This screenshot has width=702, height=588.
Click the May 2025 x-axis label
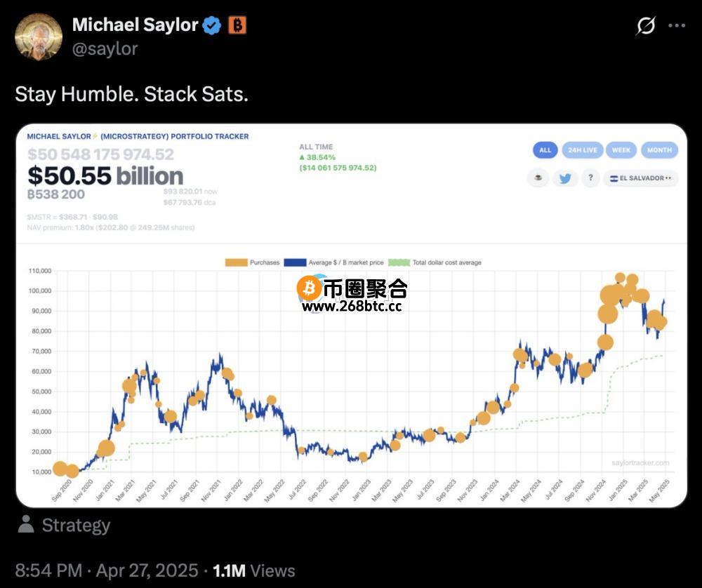click(x=659, y=490)
